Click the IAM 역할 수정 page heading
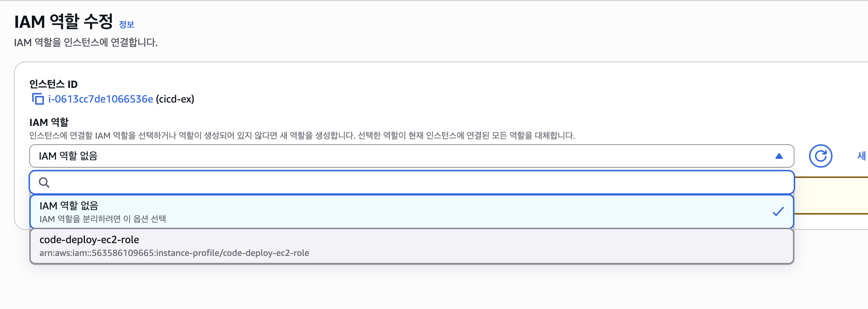The width and height of the screenshot is (868, 309). (64, 22)
